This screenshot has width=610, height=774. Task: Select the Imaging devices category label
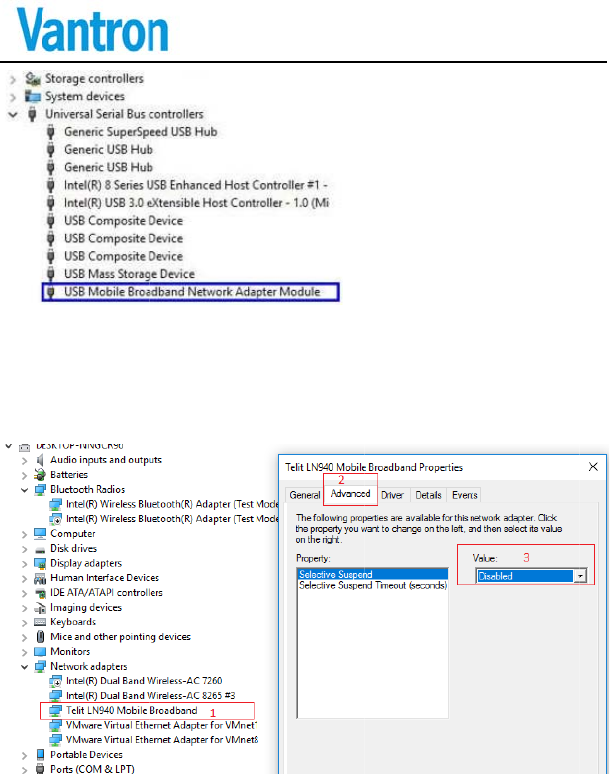pyautogui.click(x=86, y=608)
